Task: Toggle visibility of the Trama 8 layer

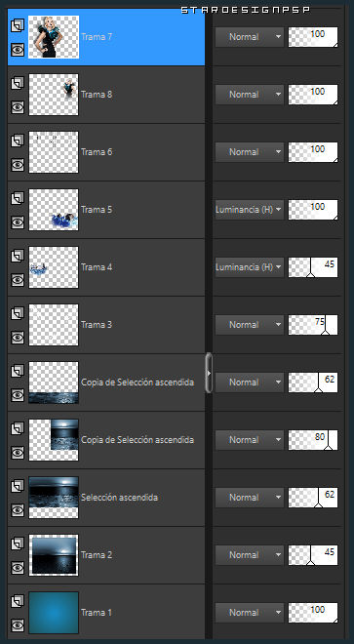Action: click(18, 107)
